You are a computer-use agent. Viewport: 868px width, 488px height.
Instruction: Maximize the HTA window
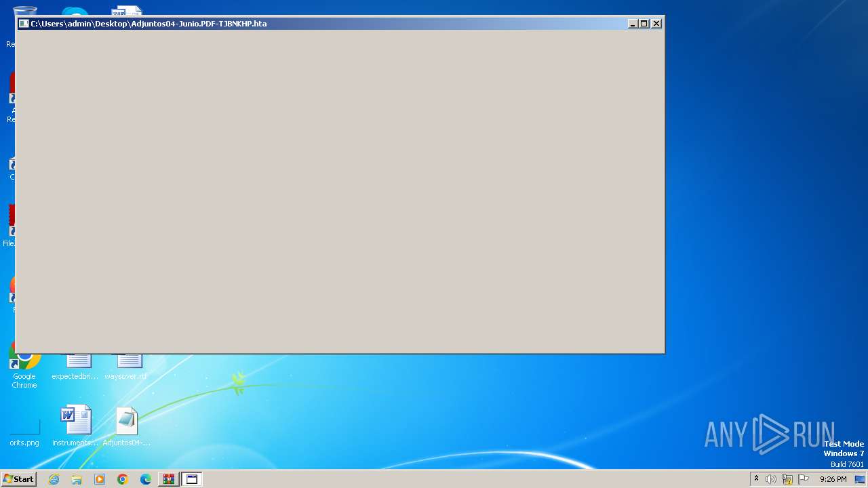[x=644, y=24]
